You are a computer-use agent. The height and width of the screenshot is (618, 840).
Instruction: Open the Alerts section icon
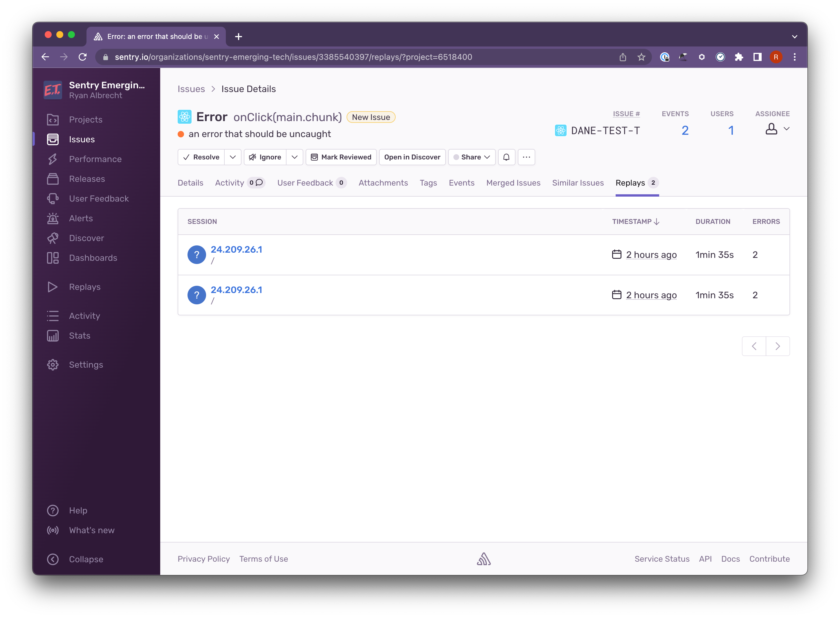tap(53, 218)
